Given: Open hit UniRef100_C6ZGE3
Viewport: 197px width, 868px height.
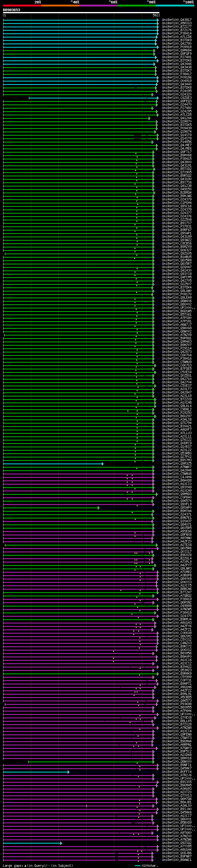Looking at the screenshot, I should click(x=177, y=98).
